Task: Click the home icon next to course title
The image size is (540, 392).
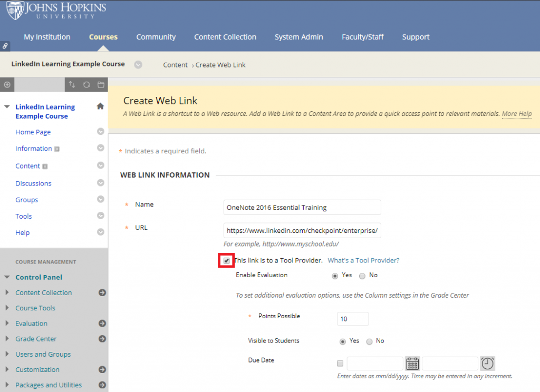Action: 100,106
